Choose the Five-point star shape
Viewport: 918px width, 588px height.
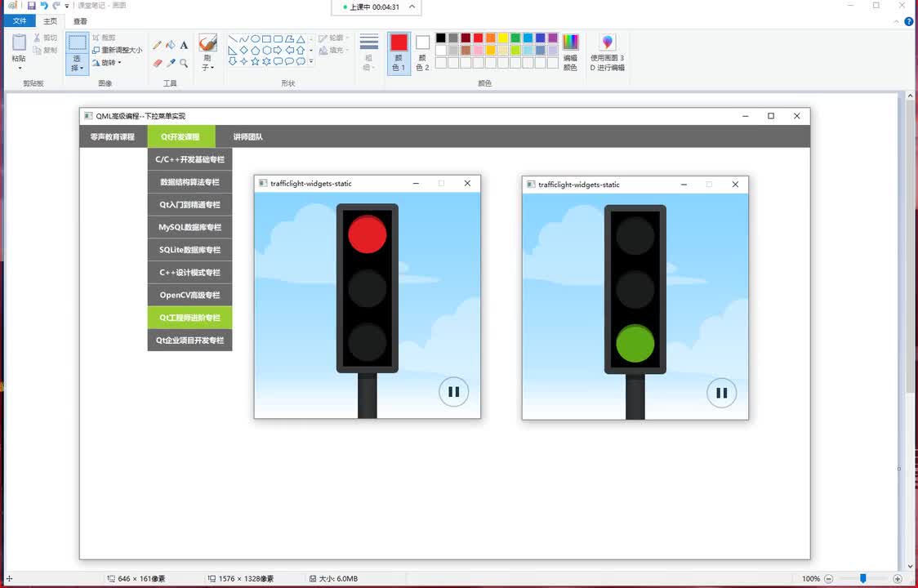click(x=256, y=61)
